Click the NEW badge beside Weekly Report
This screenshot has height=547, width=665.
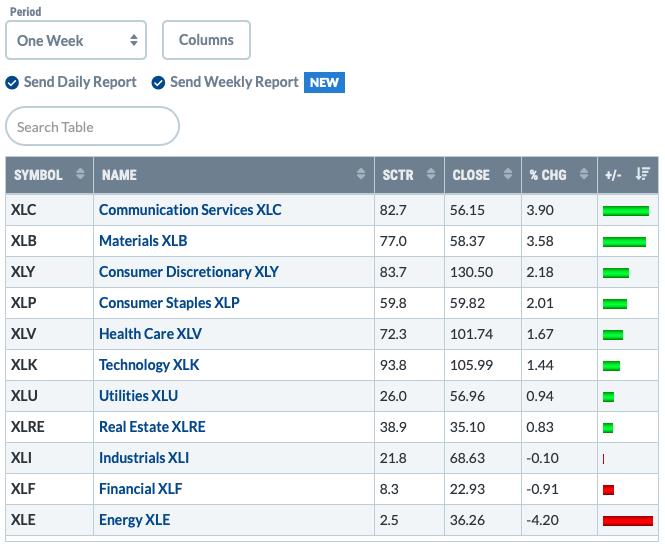pos(324,82)
